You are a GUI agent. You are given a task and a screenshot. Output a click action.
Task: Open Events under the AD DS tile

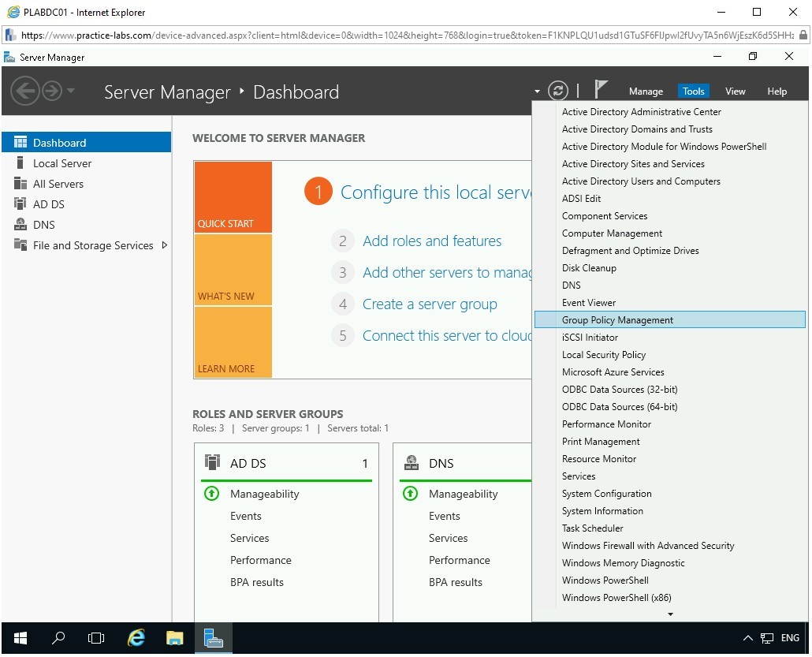coord(245,516)
